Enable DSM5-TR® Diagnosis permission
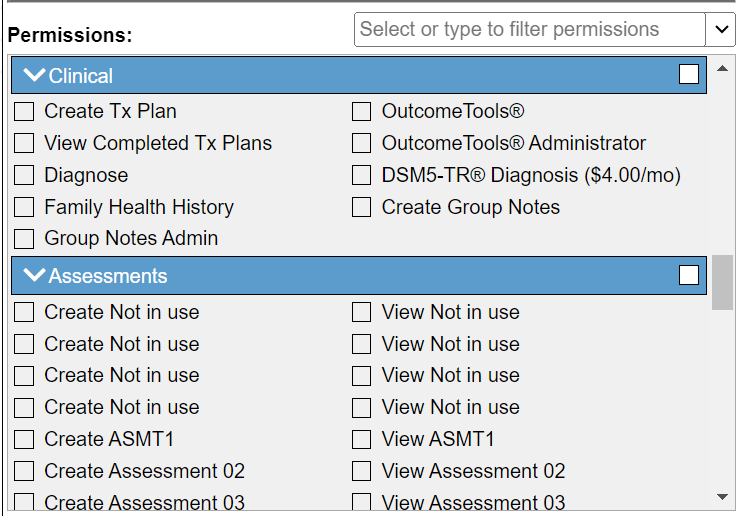The width and height of the screenshot is (740, 516). point(361,176)
